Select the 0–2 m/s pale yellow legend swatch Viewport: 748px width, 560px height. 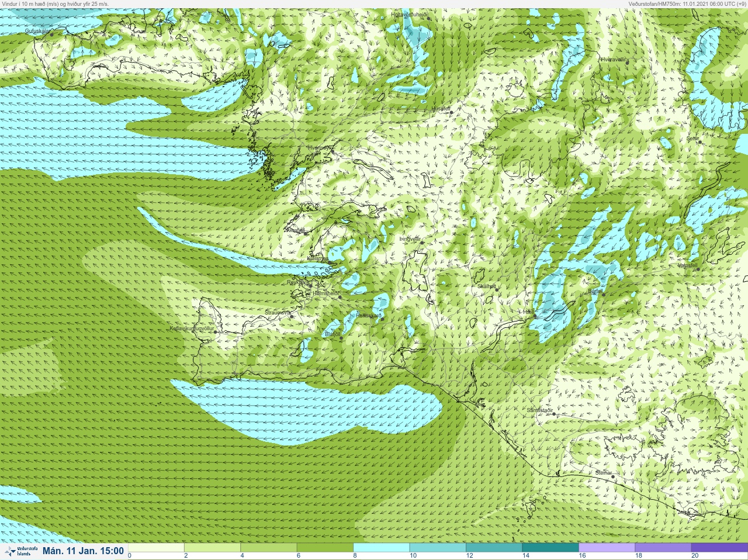tap(157, 548)
